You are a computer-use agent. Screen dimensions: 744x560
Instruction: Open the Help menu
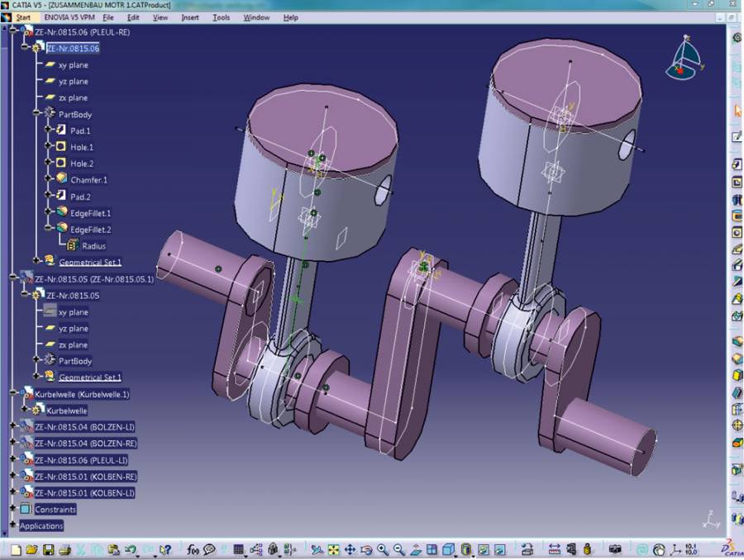[290, 17]
